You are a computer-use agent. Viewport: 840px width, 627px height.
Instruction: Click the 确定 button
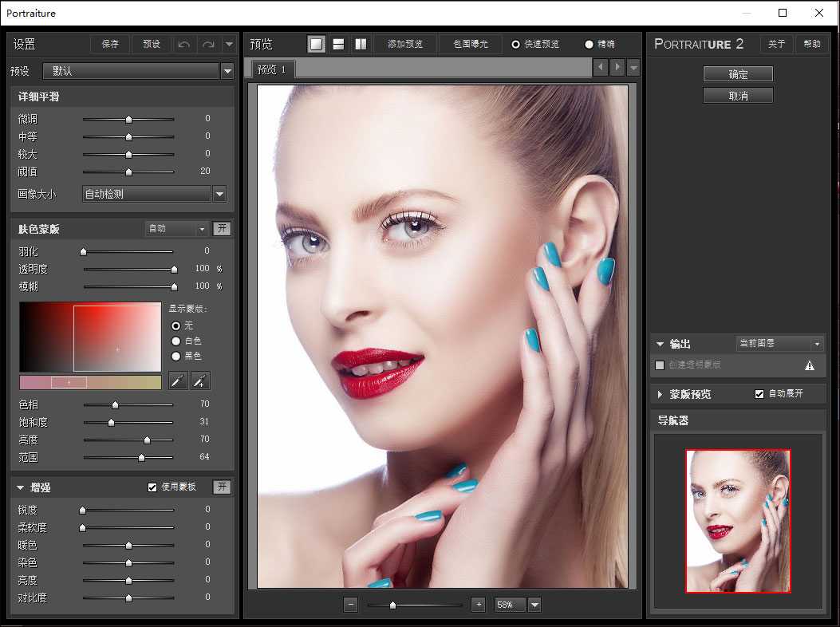738,74
